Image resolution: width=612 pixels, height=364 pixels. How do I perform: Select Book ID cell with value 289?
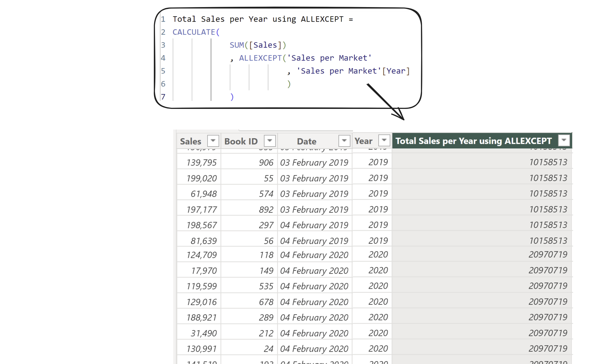tap(266, 317)
